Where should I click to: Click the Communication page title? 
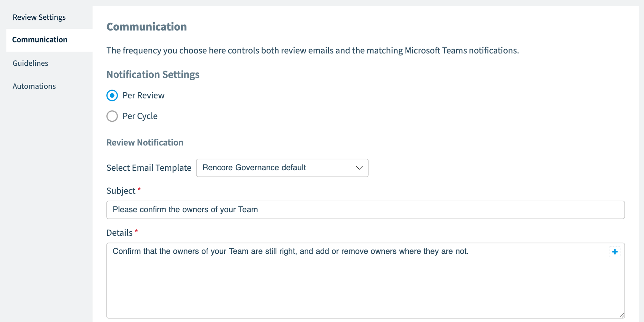point(147,27)
